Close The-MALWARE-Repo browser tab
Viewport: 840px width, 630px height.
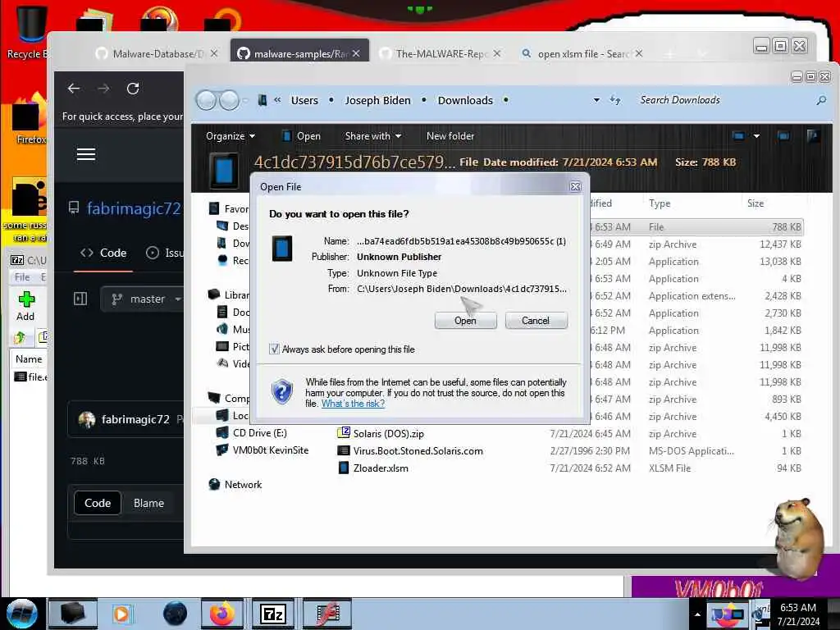coord(496,53)
